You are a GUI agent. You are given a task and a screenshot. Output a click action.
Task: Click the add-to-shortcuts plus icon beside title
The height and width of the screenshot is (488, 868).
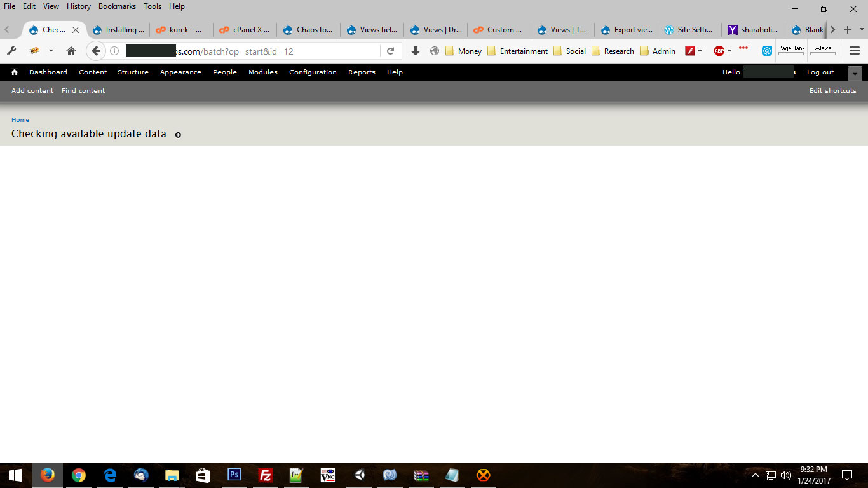(x=178, y=135)
